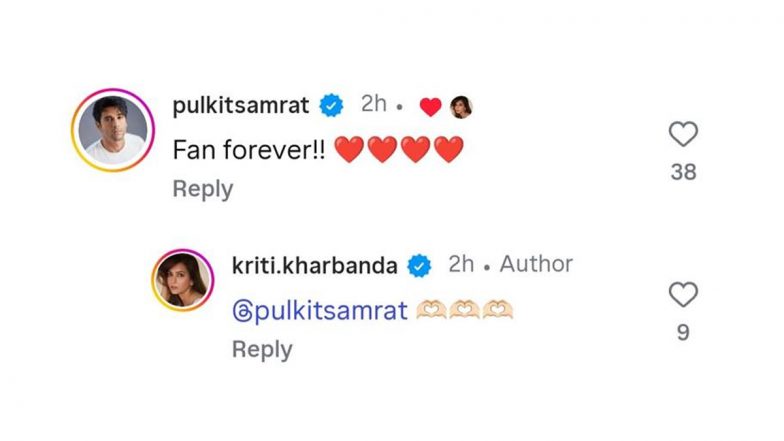
Task: Click the four red heart emojis after "Fan forever!!"
Action: coord(399,150)
